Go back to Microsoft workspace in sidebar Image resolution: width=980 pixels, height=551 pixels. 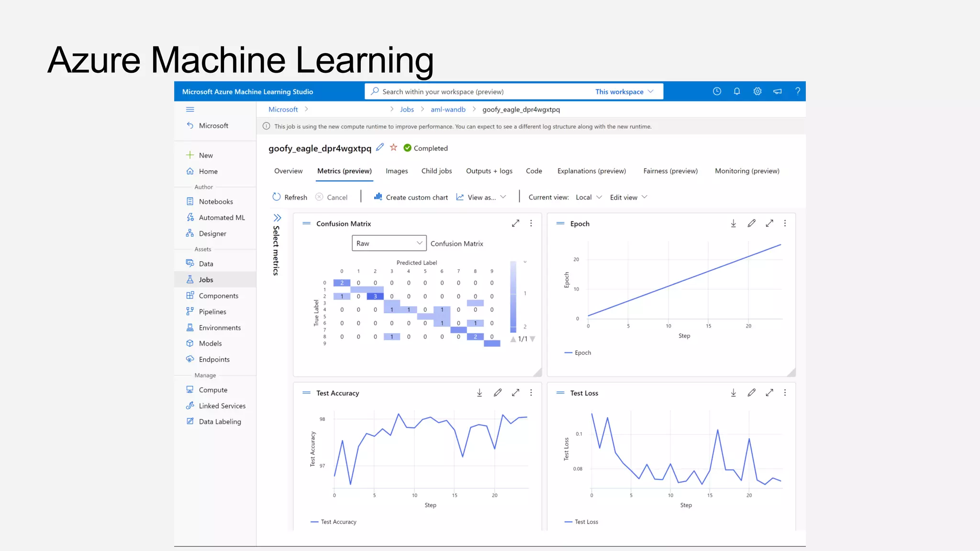point(207,125)
